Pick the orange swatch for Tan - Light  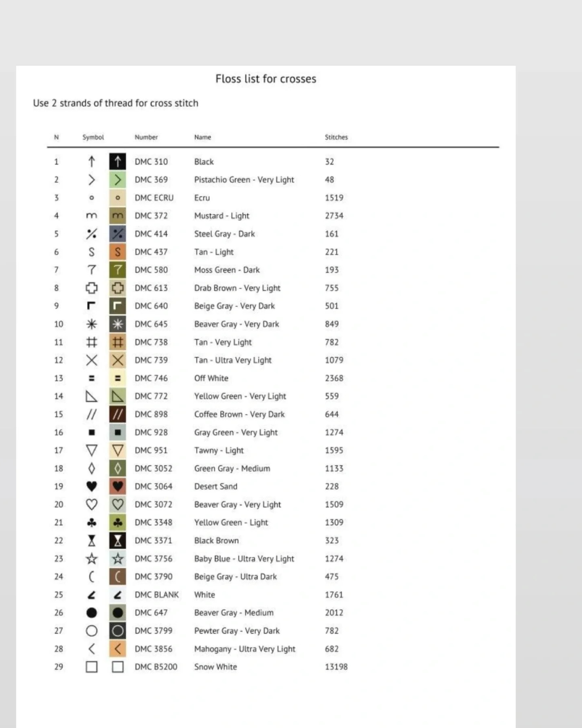pos(118,252)
